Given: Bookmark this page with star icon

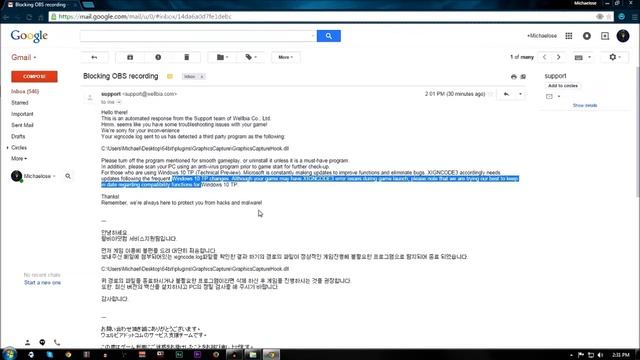Looking at the screenshot, I should [x=609, y=17].
